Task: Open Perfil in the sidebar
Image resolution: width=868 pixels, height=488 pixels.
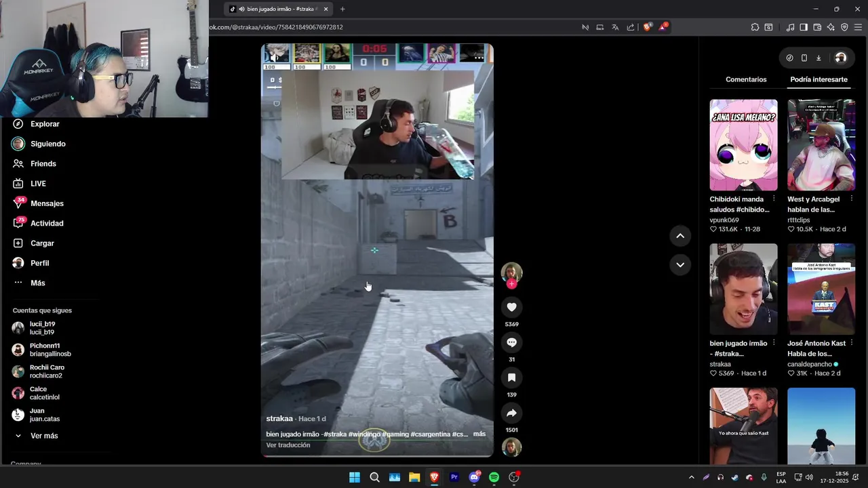Action: tap(39, 263)
